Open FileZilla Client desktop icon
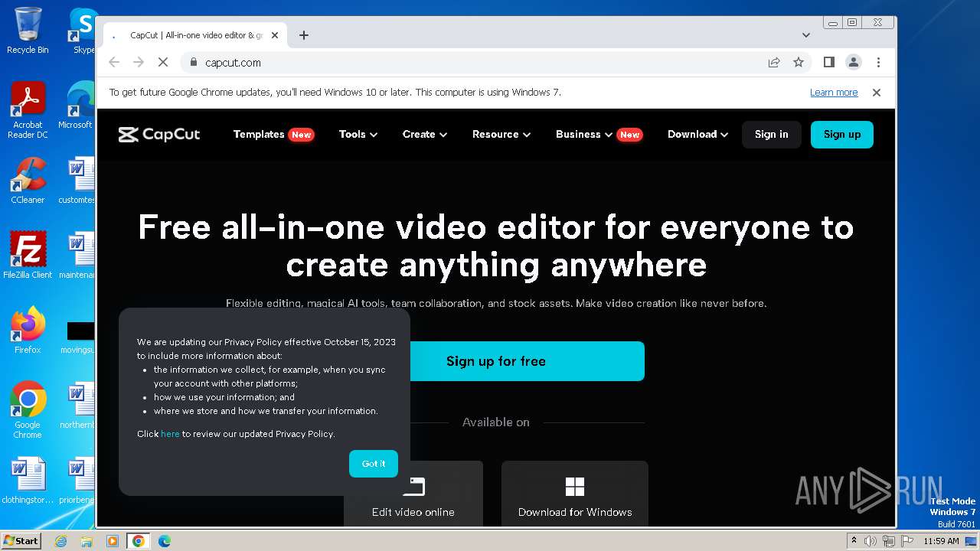980x551 pixels. pyautogui.click(x=28, y=256)
